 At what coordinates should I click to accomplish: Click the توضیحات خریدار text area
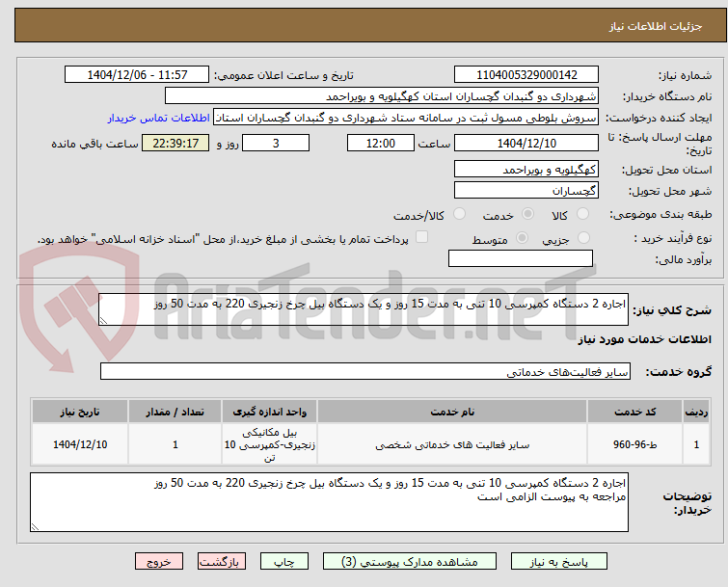(x=329, y=502)
